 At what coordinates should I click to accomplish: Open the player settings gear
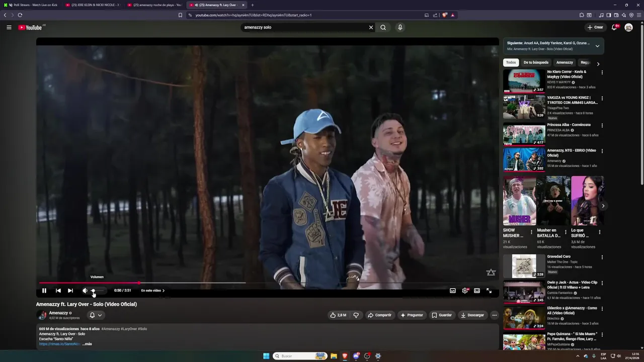click(x=465, y=291)
